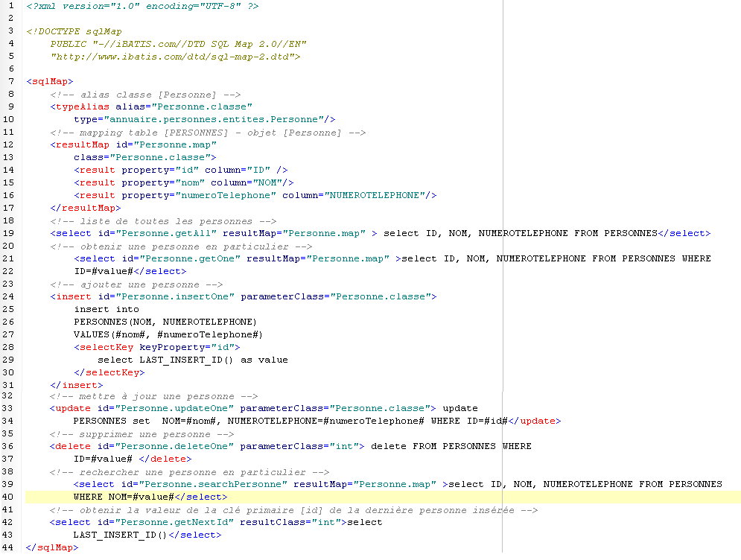This screenshot has height=560, width=741.
Task: Click 'PERSONNES(NOM, NUMEROTELEPHONE)' on line 26
Action: tap(165, 322)
